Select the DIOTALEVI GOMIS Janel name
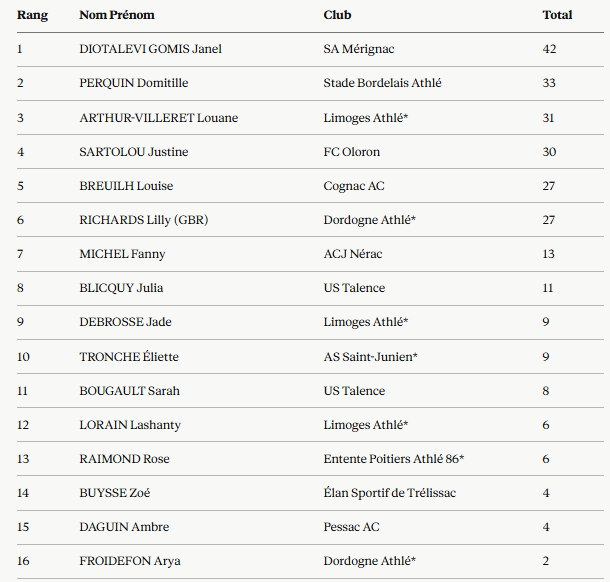Viewport: 610px width, 582px height. tap(151, 49)
